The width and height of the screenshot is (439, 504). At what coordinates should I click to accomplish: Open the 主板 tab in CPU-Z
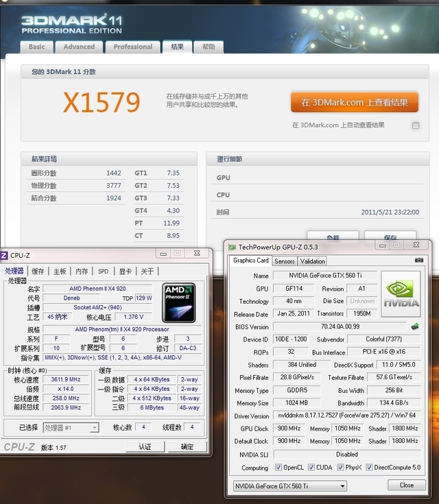pyautogui.click(x=60, y=272)
